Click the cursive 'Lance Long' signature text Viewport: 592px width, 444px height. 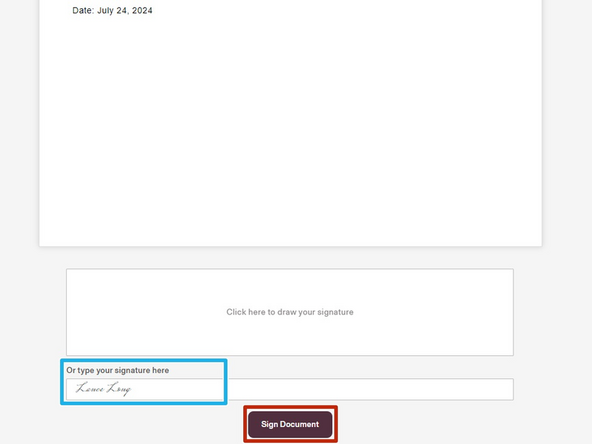[x=103, y=388]
